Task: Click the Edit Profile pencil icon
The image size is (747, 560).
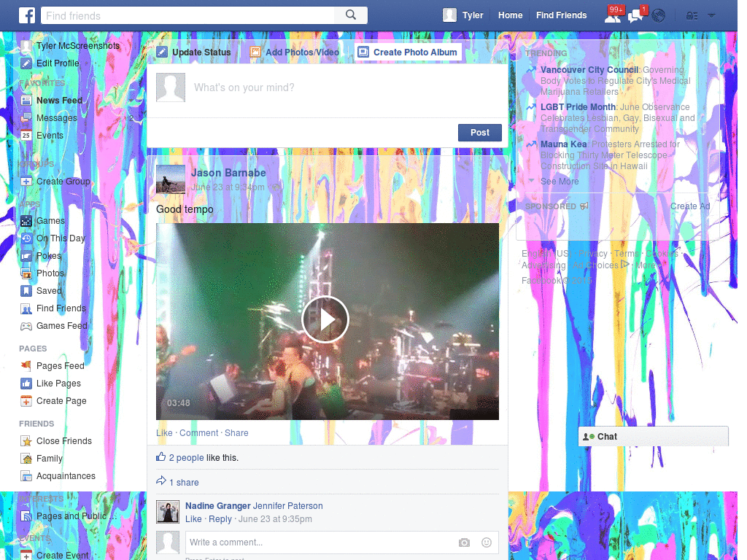Action: (x=26, y=63)
